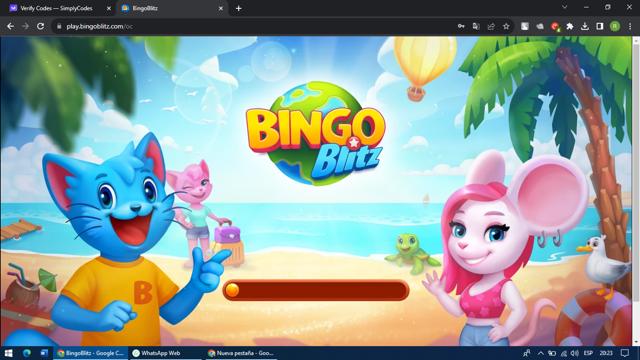The image size is (640, 360).
Task: Click the battery status tray icon
Action: click(x=552, y=353)
